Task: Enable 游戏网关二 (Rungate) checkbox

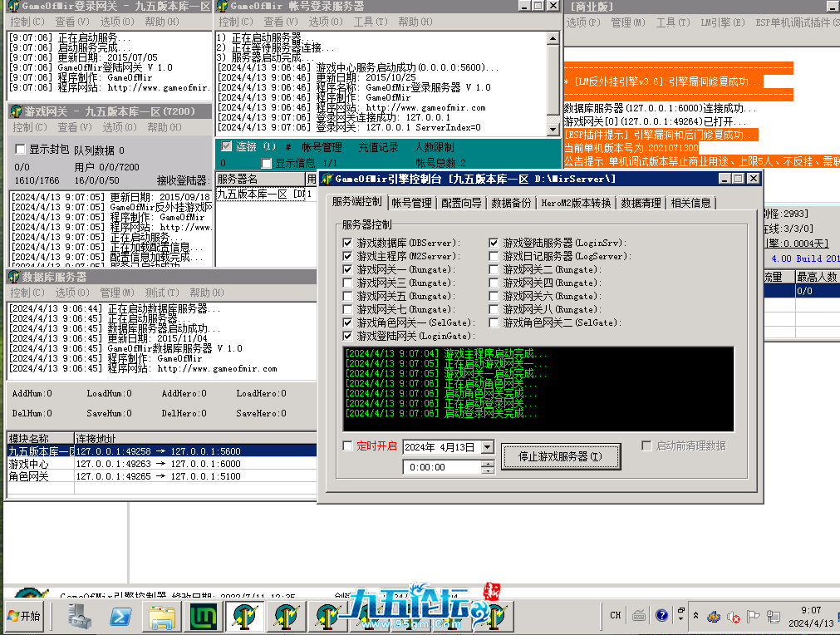Action: tap(494, 269)
